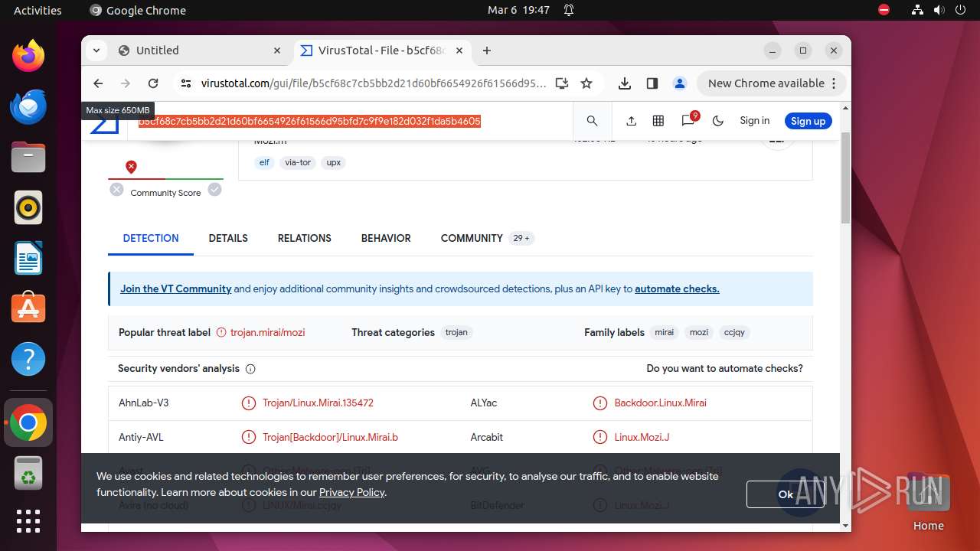The height and width of the screenshot is (551, 980).
Task: Click Security vendors' analysis info icon
Action: click(x=250, y=369)
